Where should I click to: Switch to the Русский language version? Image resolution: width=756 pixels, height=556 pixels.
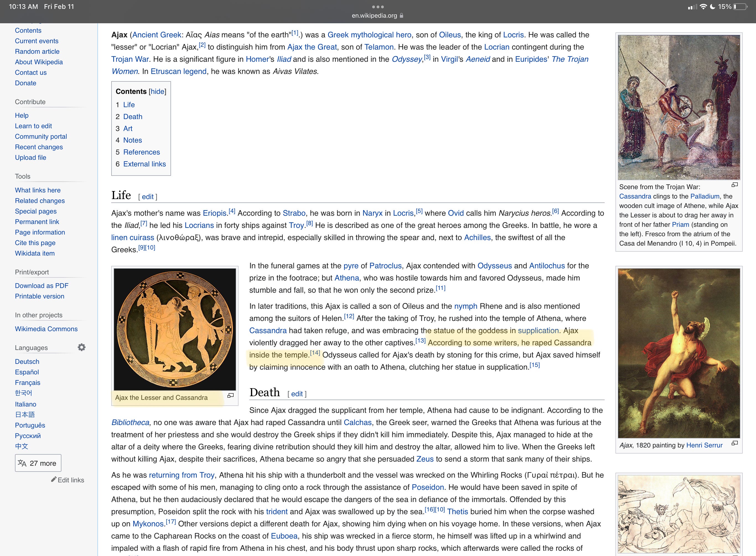click(28, 436)
